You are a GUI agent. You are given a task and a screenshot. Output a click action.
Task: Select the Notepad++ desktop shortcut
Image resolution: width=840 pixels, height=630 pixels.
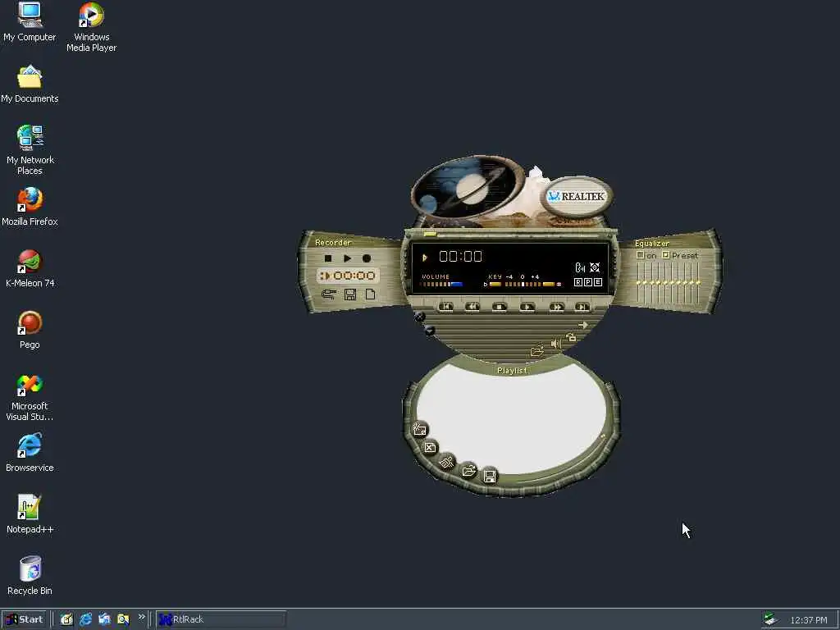coord(30,514)
